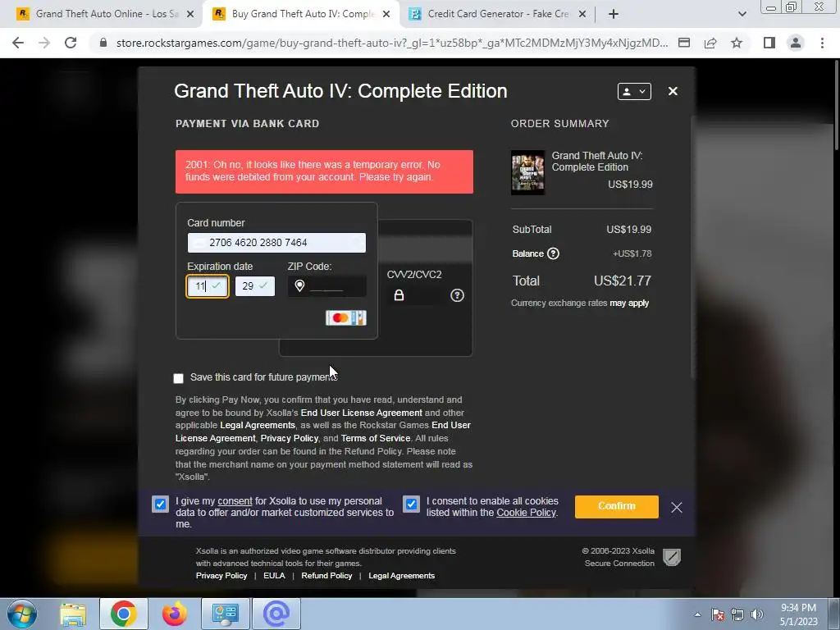Open the taskbar clock showing 9:34 PM
840x630 pixels.
tap(799, 614)
